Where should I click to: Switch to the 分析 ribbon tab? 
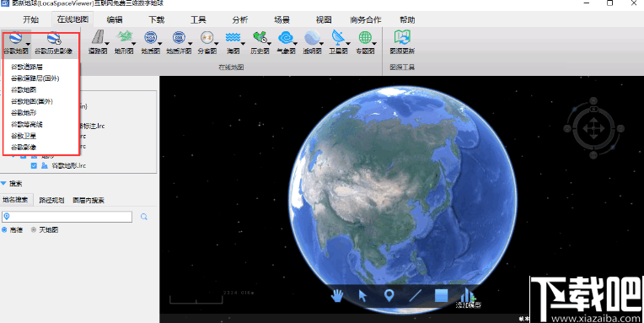pos(240,19)
